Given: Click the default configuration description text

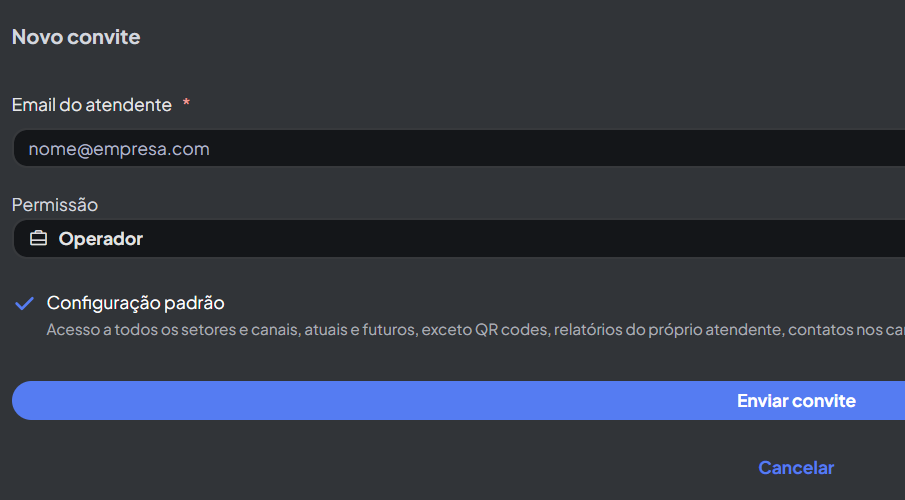Looking at the screenshot, I should [300, 329].
